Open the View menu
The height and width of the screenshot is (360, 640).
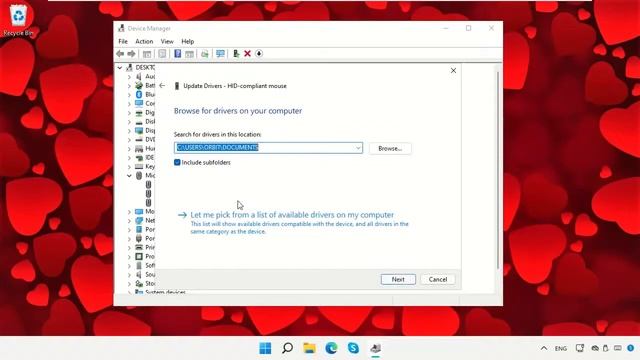167,41
